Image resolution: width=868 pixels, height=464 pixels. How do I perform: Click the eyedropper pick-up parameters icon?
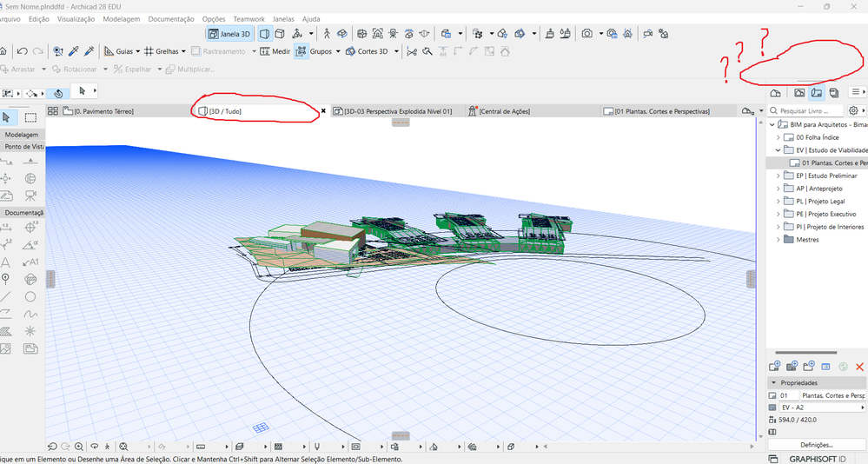coord(75,51)
